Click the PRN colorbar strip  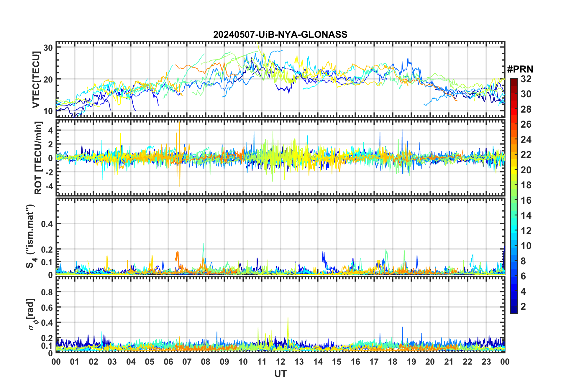tap(514, 196)
